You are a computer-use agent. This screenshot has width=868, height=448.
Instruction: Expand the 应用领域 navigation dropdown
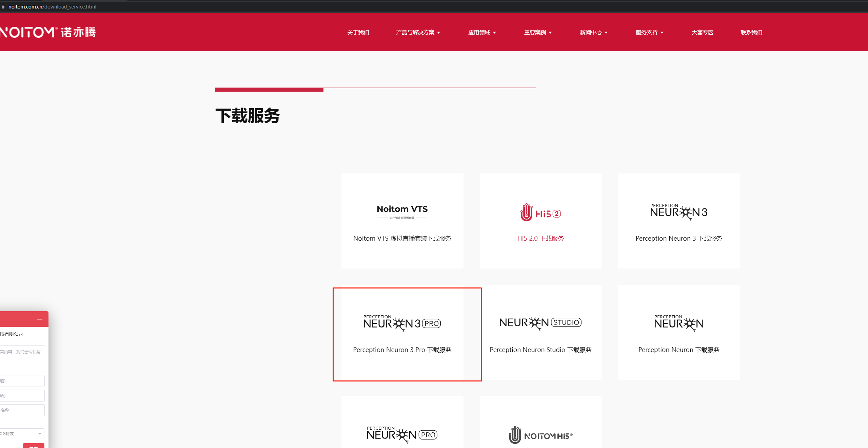482,32
